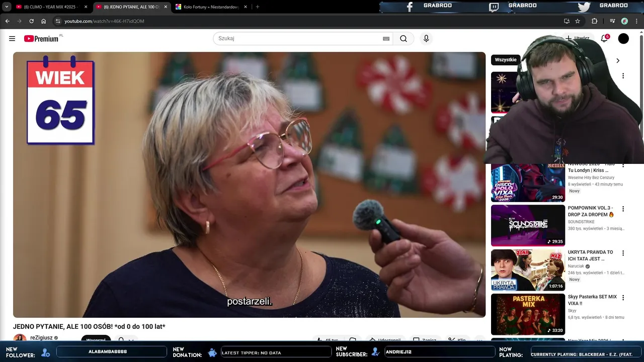Click channel name SOUNDSTRIKE
644x362 pixels.
tap(581, 222)
